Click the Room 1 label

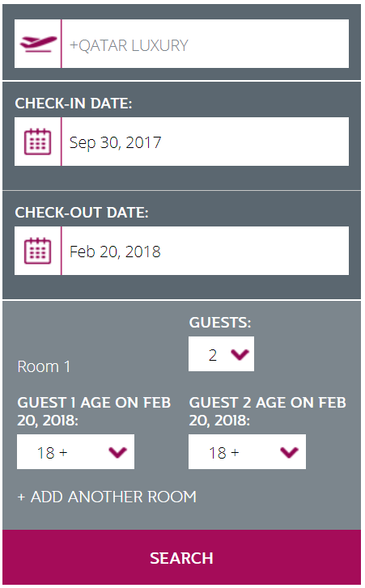click(x=44, y=366)
